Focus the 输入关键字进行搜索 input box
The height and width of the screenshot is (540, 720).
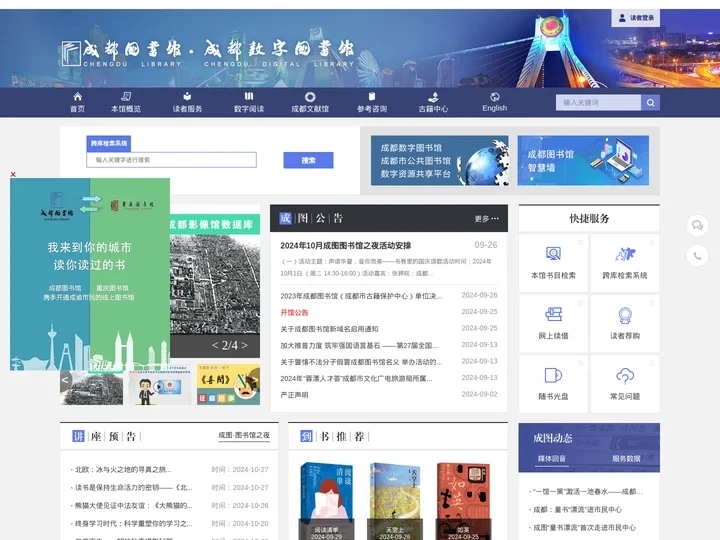tap(171, 160)
